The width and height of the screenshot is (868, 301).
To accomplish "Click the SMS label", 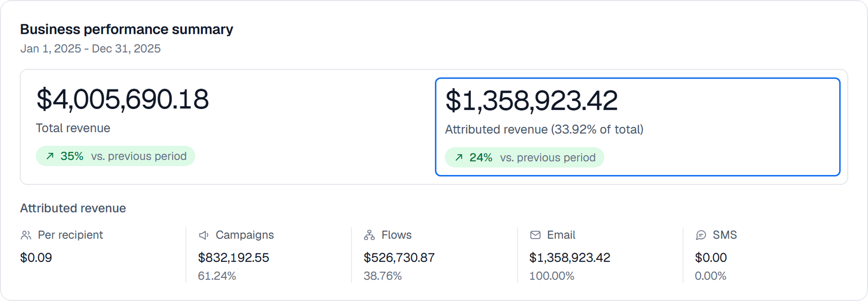I will pyautogui.click(x=725, y=235).
